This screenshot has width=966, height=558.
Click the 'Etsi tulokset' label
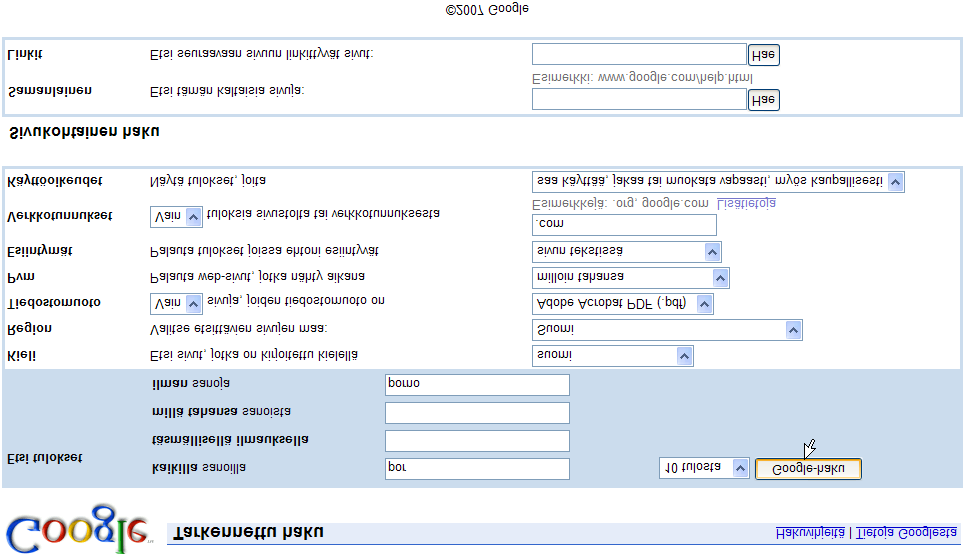44,458
